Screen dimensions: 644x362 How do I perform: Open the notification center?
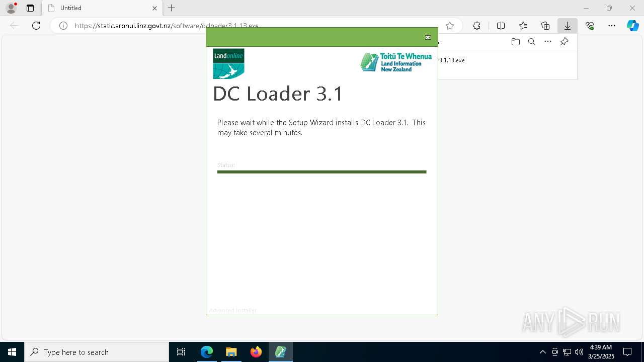pyautogui.click(x=628, y=352)
